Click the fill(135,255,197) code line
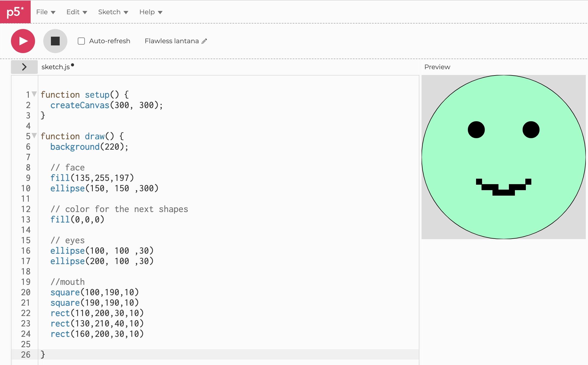This screenshot has height=365, width=588. [92, 178]
